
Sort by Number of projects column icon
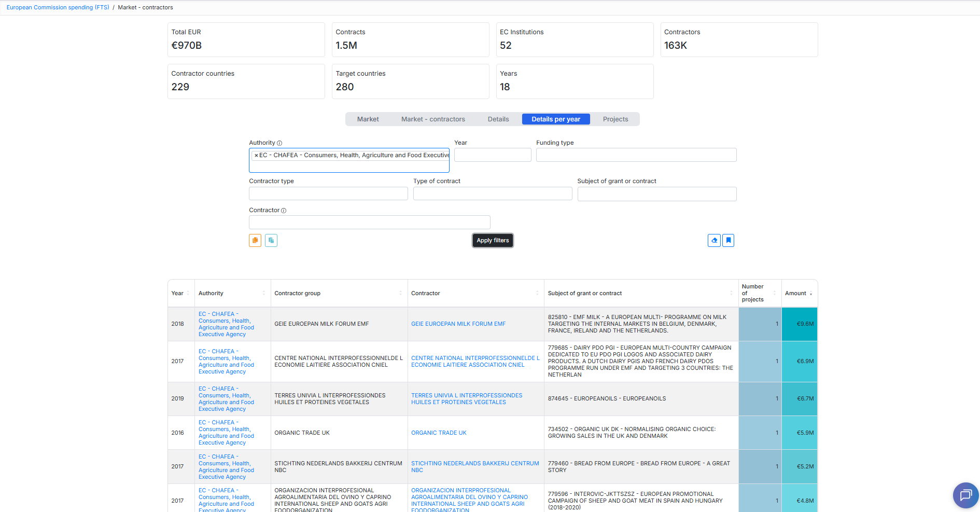[x=775, y=294]
